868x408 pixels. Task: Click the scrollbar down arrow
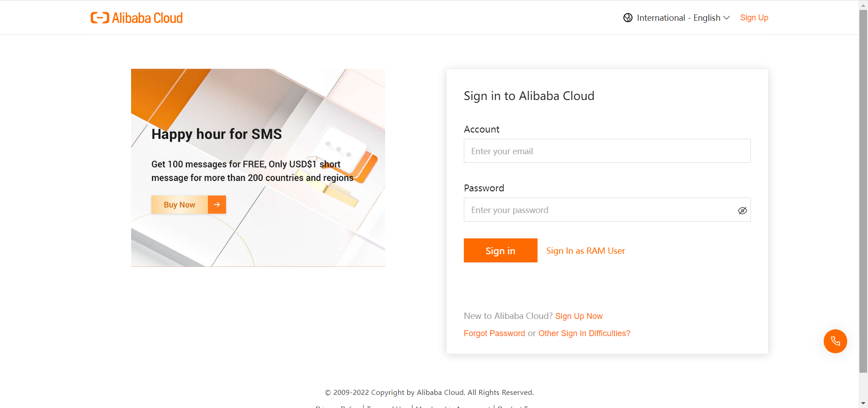(863, 403)
